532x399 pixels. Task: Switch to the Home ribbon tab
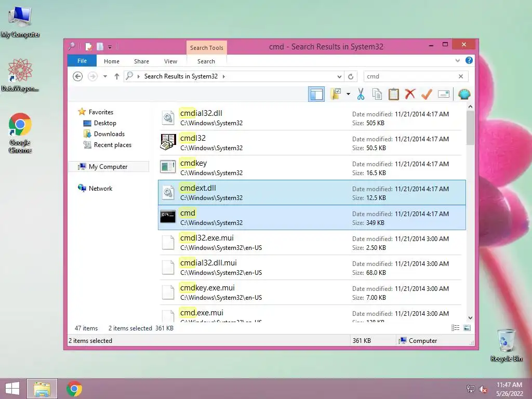coord(112,61)
